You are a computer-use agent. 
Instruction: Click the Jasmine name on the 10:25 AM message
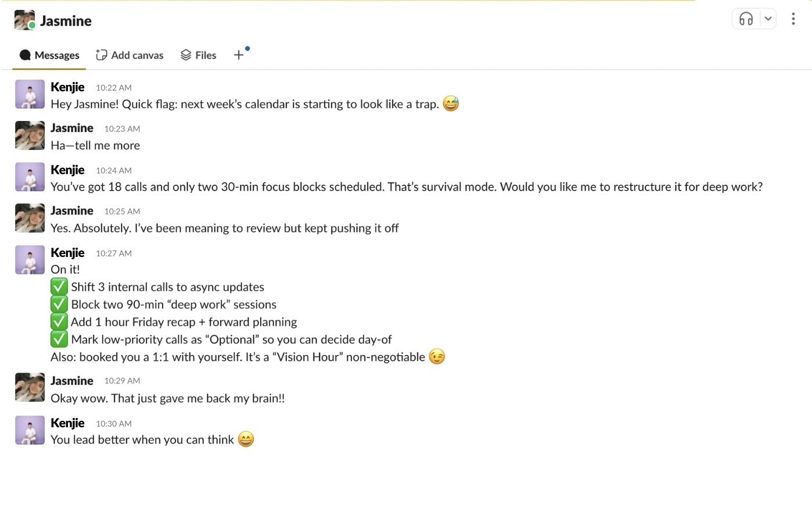click(72, 210)
